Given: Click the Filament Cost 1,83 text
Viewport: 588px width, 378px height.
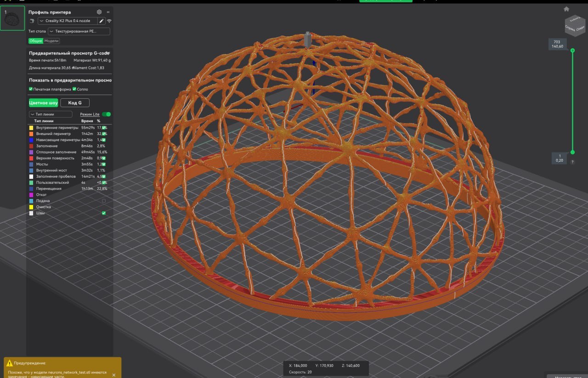Looking at the screenshot, I should (x=88, y=68).
